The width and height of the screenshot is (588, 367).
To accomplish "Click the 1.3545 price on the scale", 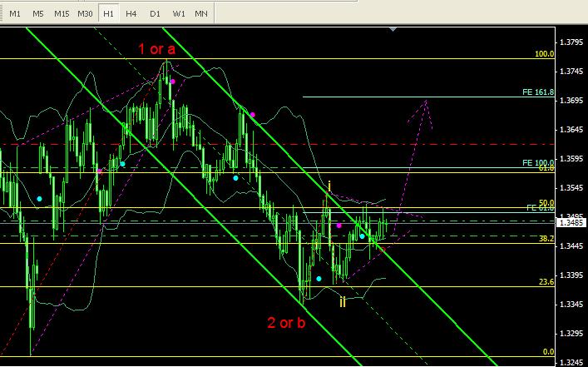I will click(571, 187).
